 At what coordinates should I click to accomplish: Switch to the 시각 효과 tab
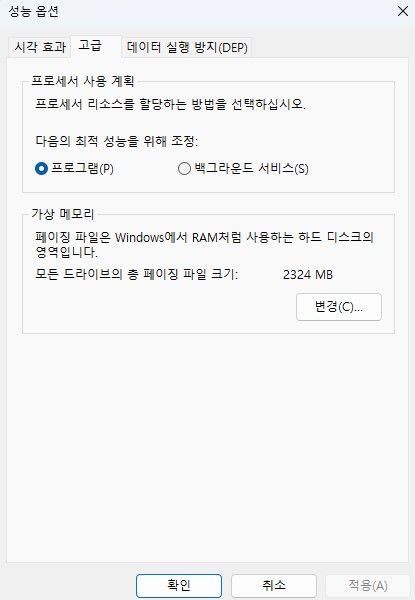click(x=39, y=47)
